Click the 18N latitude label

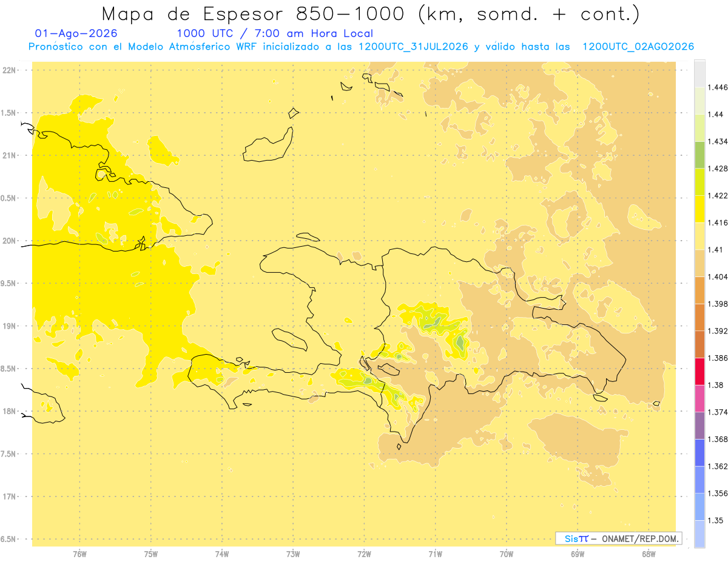[x=9, y=412]
